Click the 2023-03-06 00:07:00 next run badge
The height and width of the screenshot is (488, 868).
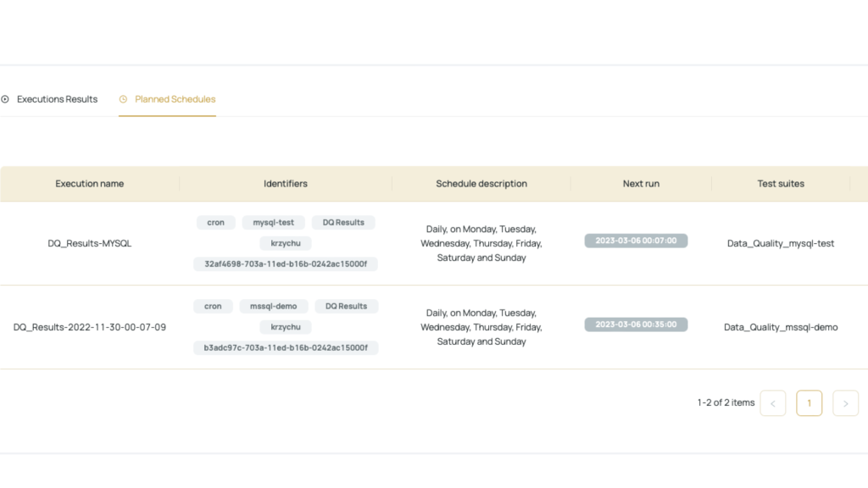tap(636, 241)
